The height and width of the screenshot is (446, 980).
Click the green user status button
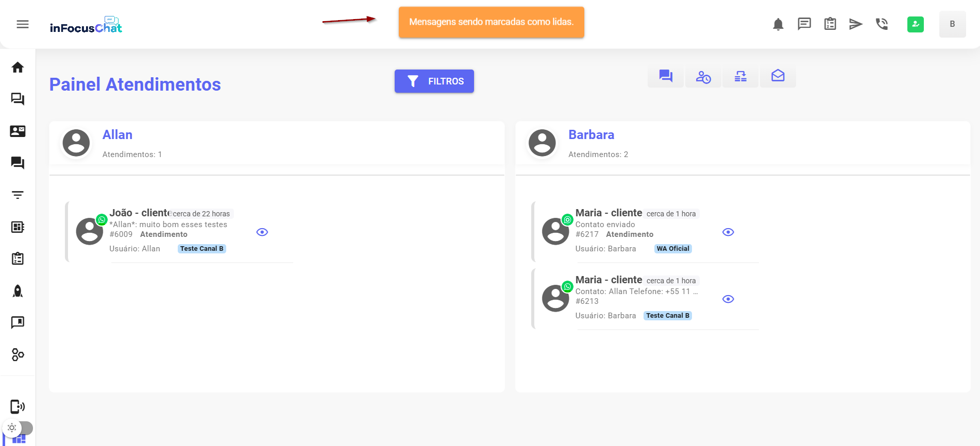pyautogui.click(x=915, y=24)
